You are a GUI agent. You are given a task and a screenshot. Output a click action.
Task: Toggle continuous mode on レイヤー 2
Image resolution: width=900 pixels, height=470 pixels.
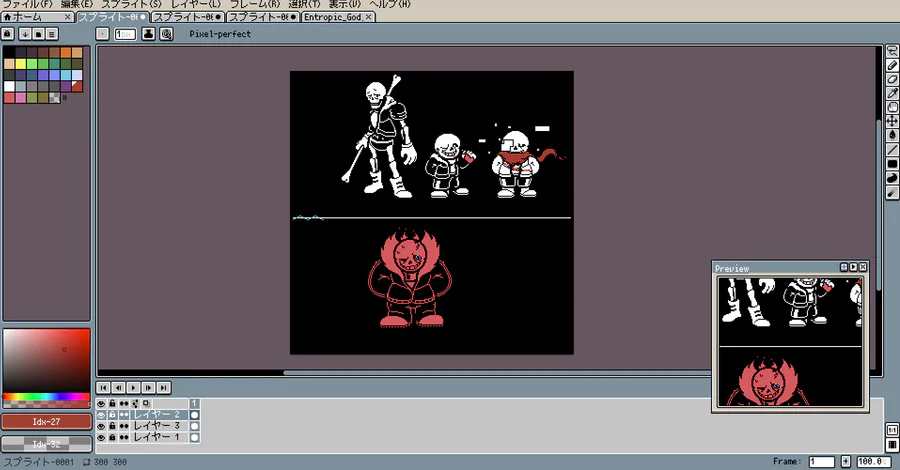coord(124,415)
